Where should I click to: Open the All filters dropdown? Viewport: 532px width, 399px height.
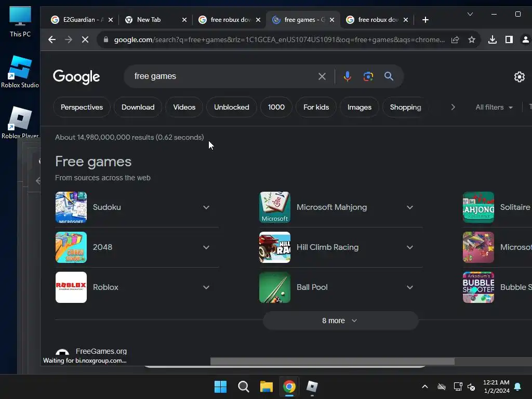(x=494, y=107)
